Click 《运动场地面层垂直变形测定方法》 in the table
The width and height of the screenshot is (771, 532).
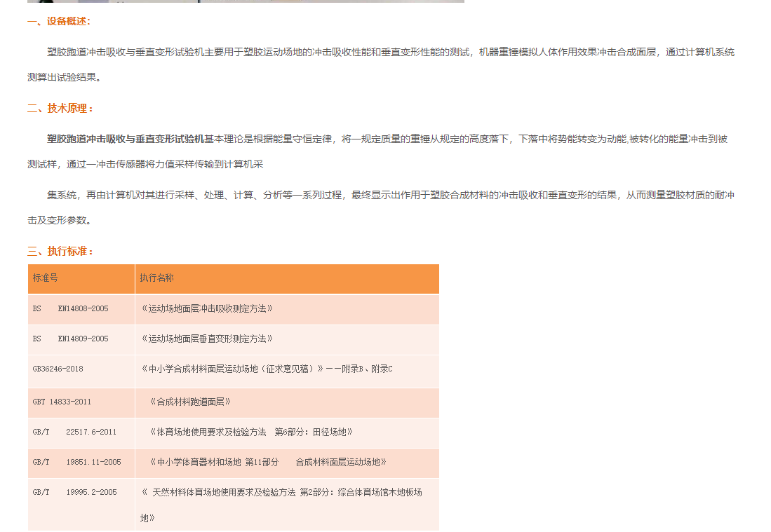[x=207, y=339]
